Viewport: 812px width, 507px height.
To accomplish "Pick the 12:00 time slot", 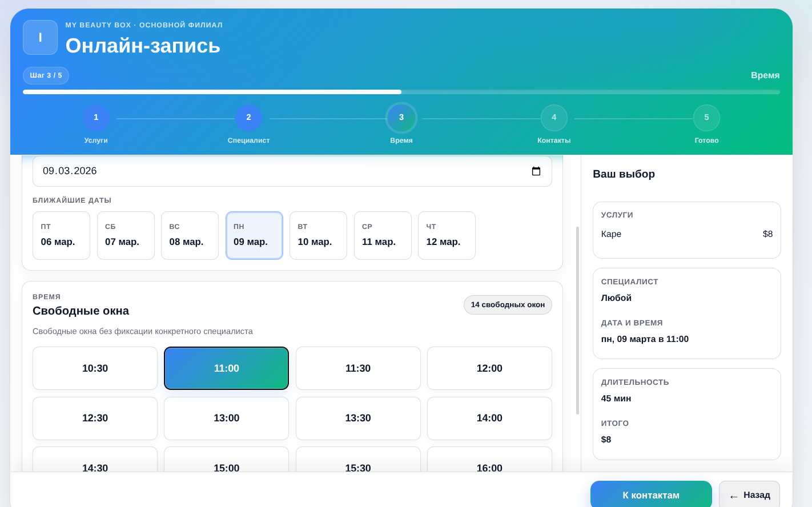I will click(489, 368).
